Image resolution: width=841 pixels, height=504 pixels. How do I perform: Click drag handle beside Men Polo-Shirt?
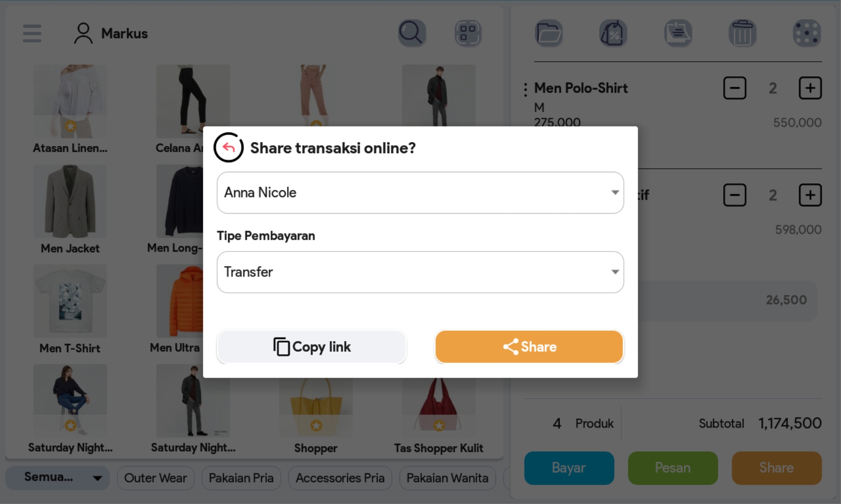click(526, 89)
